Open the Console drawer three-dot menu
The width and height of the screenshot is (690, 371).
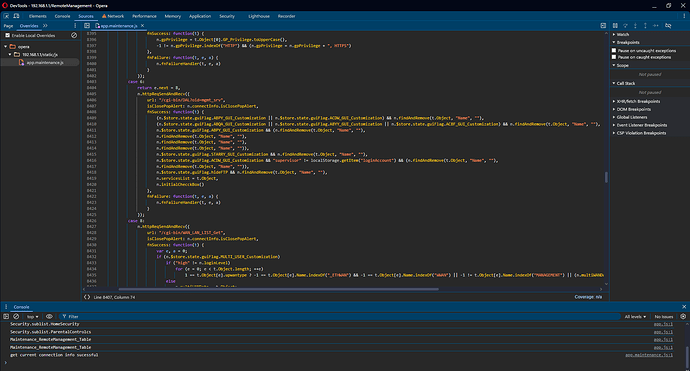click(6, 307)
